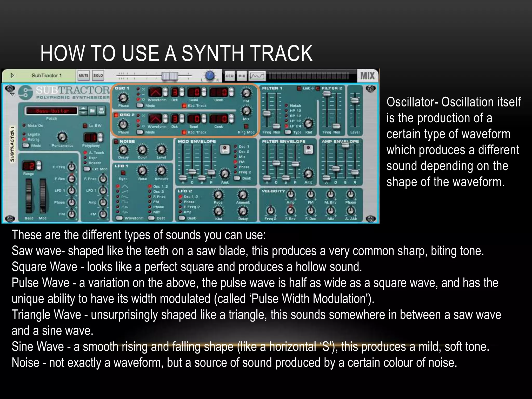Viewport: 532px width, 399px height.
Task: Click the SOLO button
Action: pyautogui.click(x=98, y=75)
